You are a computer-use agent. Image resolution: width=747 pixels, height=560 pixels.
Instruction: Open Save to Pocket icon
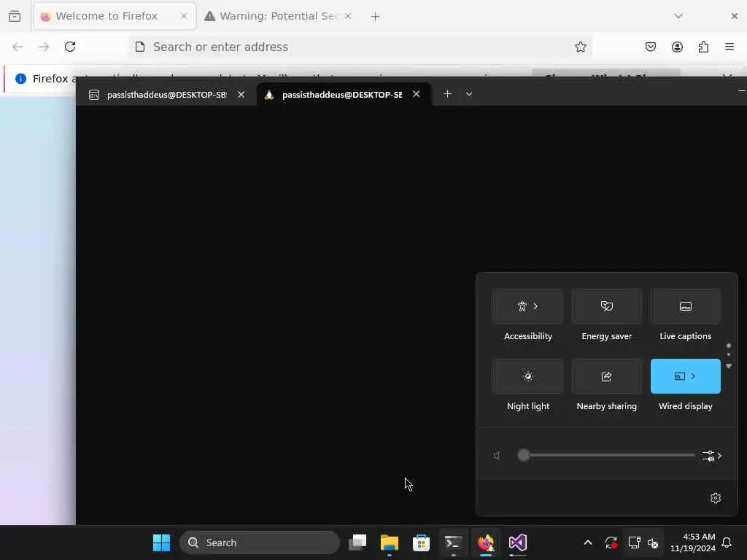tap(650, 47)
